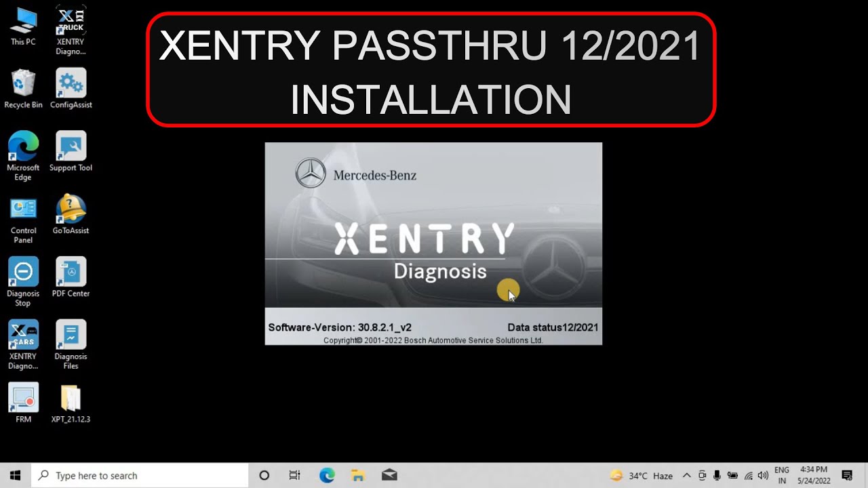Image resolution: width=868 pixels, height=488 pixels.
Task: Open File Explorer from the taskbar
Action: 358,475
